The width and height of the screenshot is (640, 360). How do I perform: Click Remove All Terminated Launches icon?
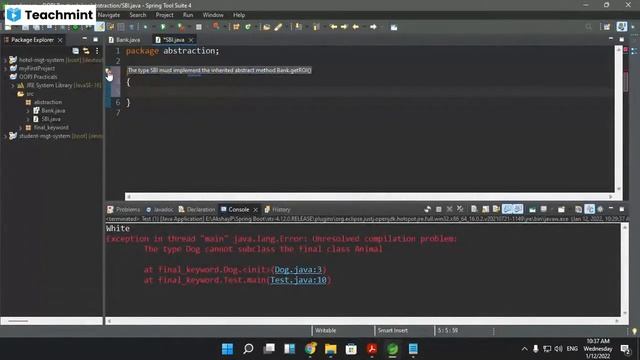tap(460, 209)
